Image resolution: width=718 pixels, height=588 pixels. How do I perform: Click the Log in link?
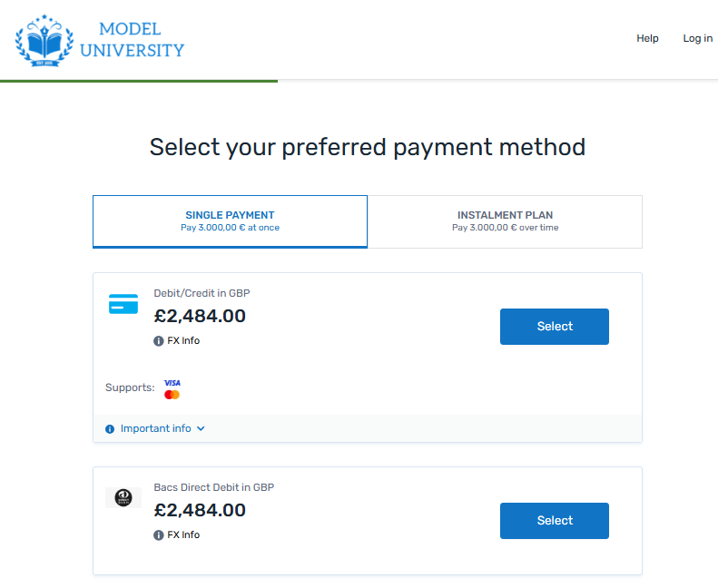[697, 38]
